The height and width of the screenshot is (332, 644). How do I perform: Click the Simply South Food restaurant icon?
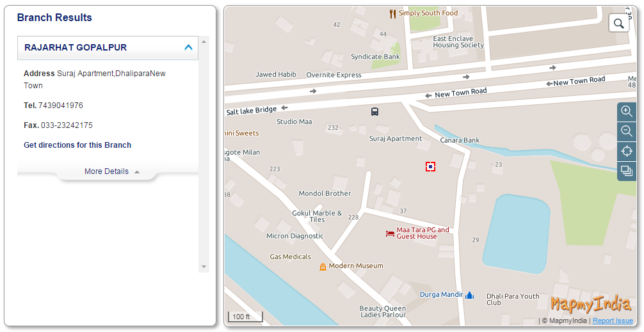click(x=392, y=13)
